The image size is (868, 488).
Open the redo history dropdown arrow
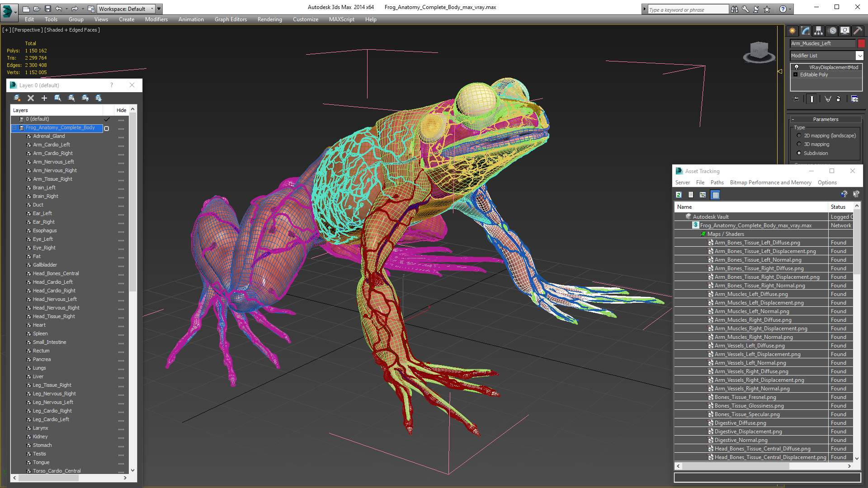(x=82, y=9)
